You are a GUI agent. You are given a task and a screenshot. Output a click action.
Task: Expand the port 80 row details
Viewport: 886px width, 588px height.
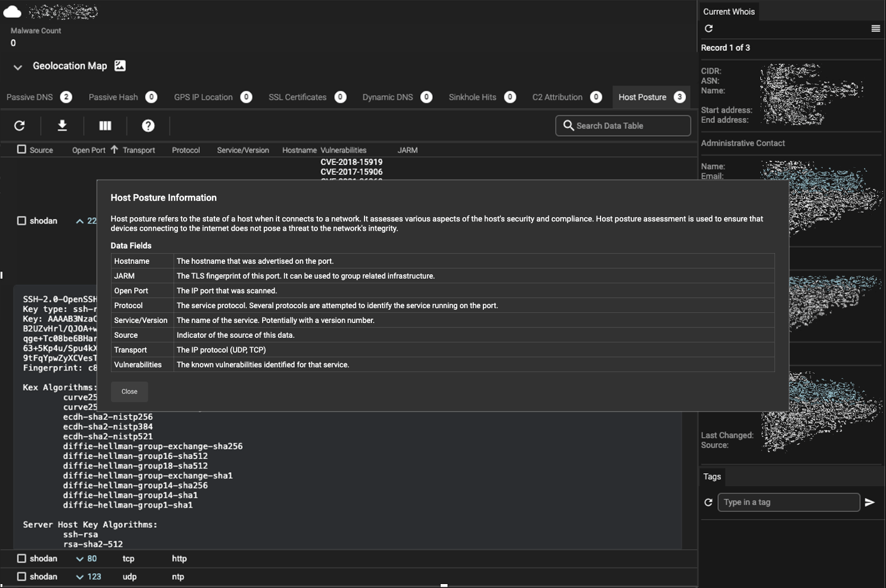pos(80,559)
